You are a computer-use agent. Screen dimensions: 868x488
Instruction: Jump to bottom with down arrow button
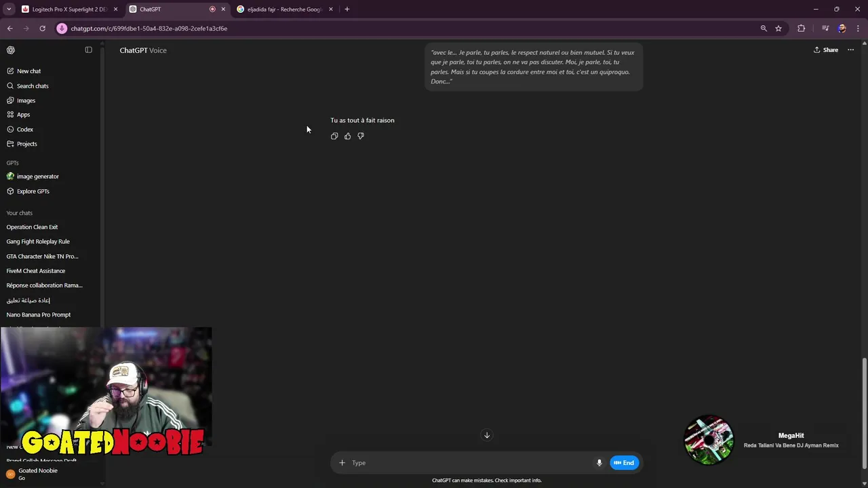[487, 435]
